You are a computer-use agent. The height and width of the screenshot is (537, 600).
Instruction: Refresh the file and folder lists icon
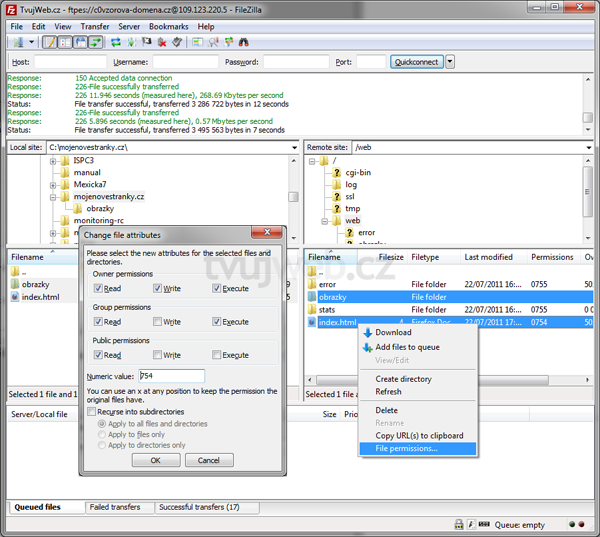click(116, 42)
